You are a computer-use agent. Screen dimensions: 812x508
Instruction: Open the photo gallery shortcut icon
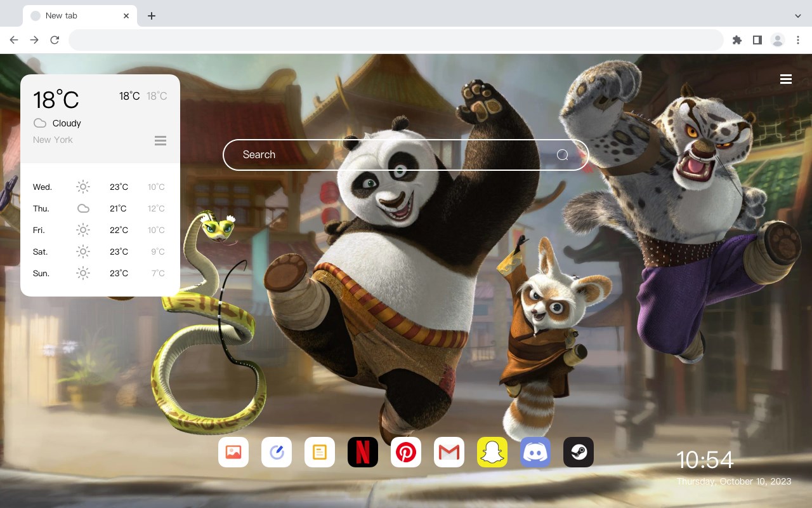233,452
